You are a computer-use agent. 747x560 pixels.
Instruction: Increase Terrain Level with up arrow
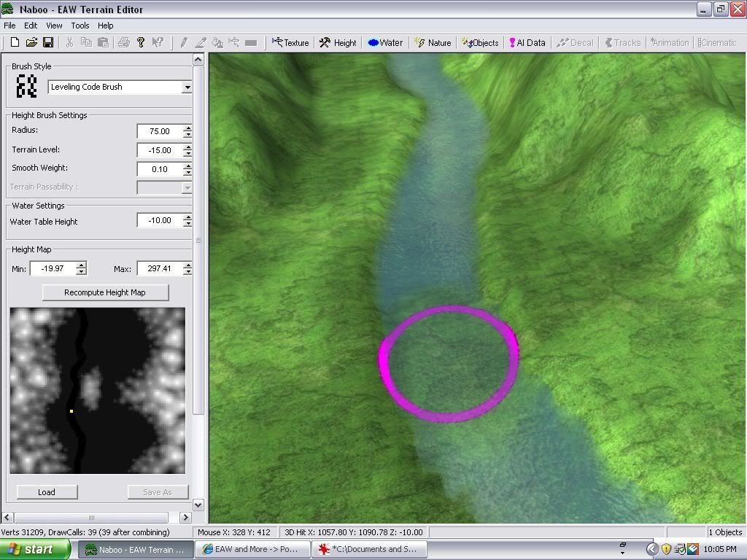188,147
